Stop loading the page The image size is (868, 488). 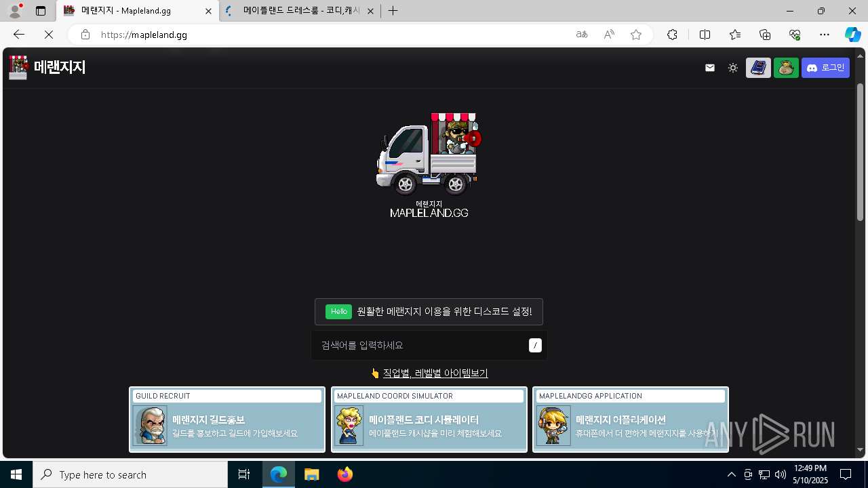(48, 35)
